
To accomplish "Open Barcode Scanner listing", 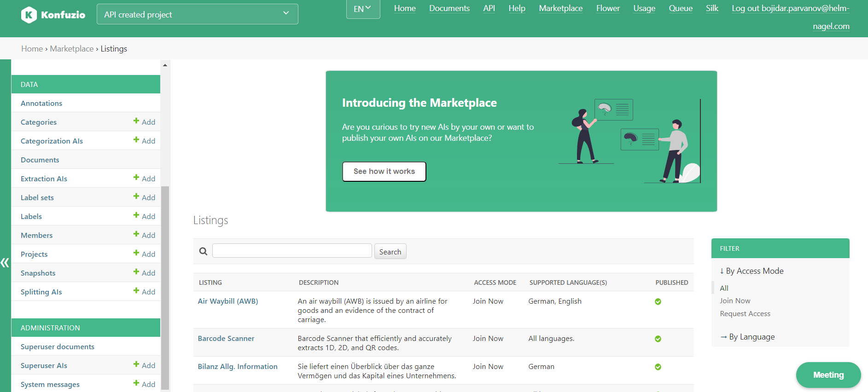I will 226,339.
